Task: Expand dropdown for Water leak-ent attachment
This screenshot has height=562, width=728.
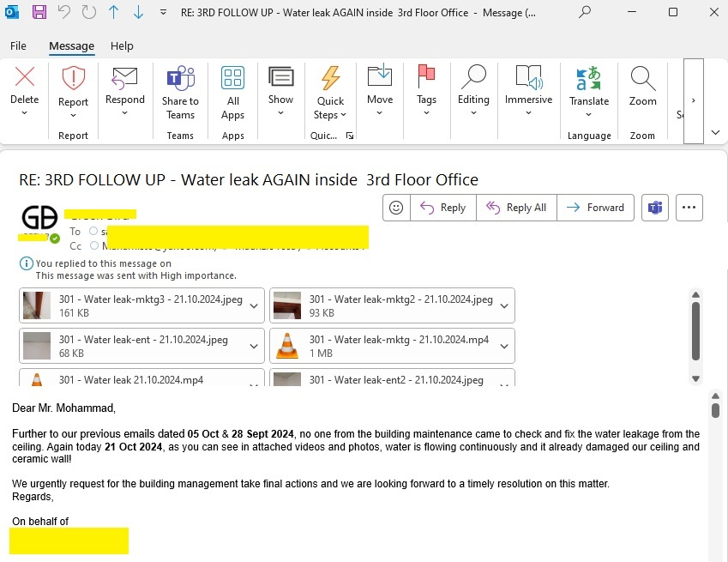Action: [x=254, y=347]
